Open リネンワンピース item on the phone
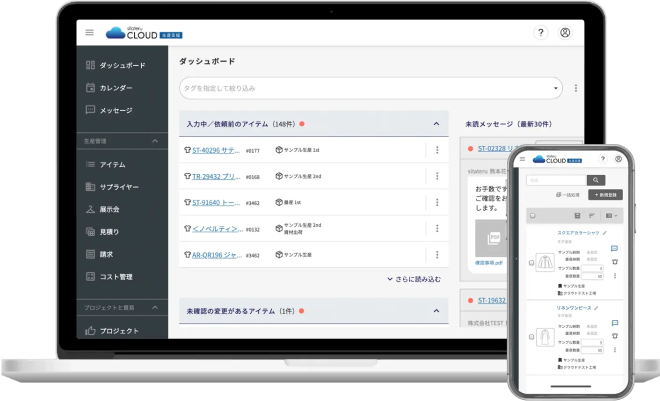This screenshot has width=660, height=401. point(574,308)
